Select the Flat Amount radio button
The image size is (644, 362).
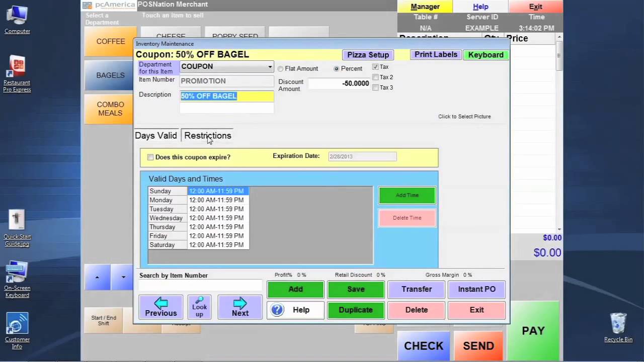280,68
